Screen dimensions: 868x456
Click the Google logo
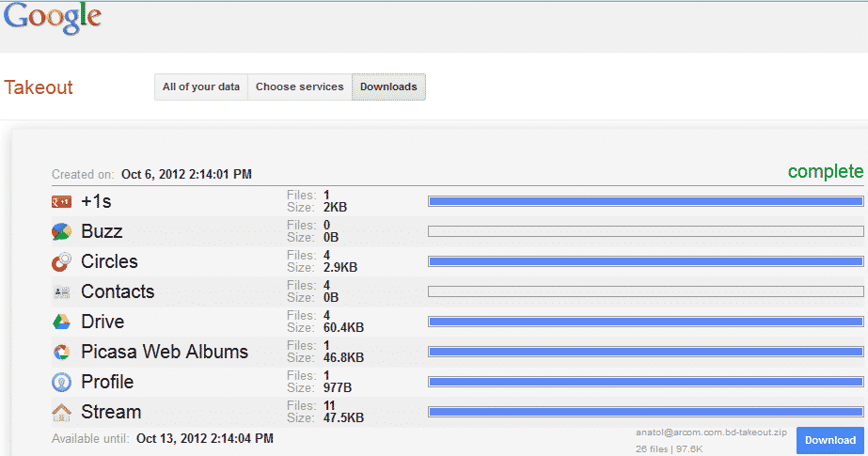click(x=53, y=19)
